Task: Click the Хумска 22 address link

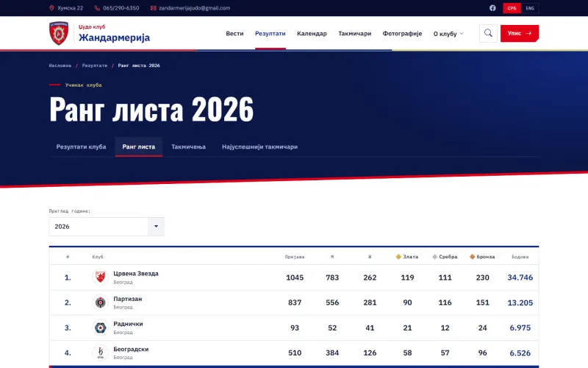Action: pos(71,8)
